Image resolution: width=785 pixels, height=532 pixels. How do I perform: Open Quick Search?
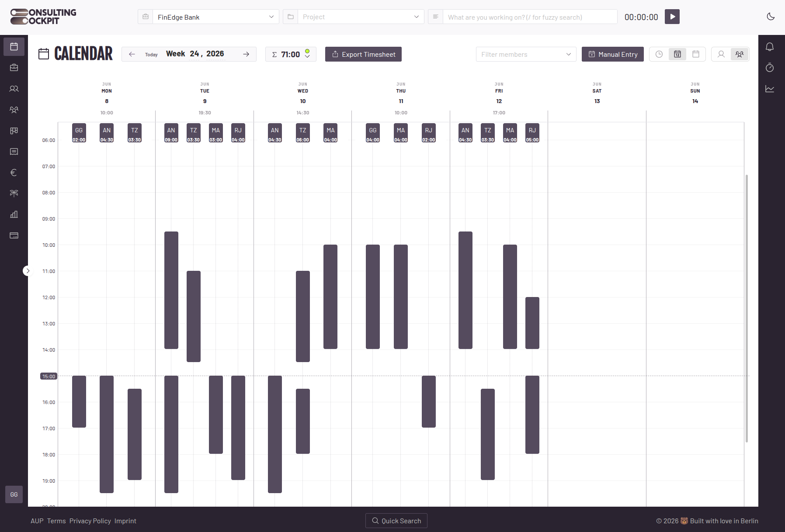pos(396,521)
